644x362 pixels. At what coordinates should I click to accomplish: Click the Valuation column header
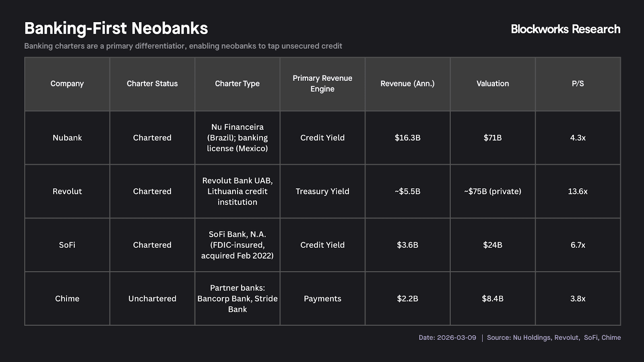tap(493, 84)
